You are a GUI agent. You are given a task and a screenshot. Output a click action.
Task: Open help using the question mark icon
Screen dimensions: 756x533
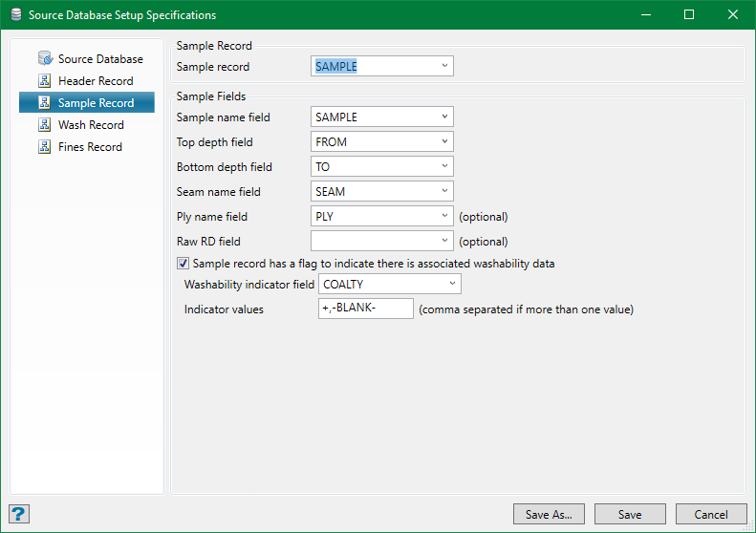coord(19,514)
